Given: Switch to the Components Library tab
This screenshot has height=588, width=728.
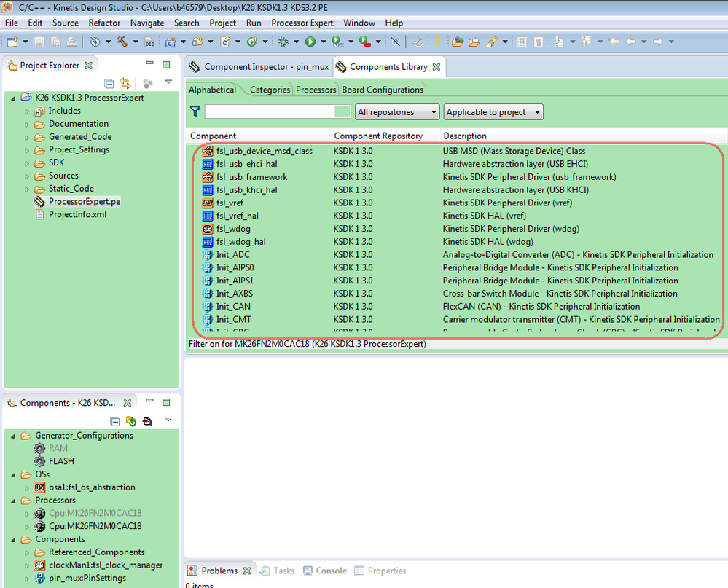Looking at the screenshot, I should [x=389, y=66].
